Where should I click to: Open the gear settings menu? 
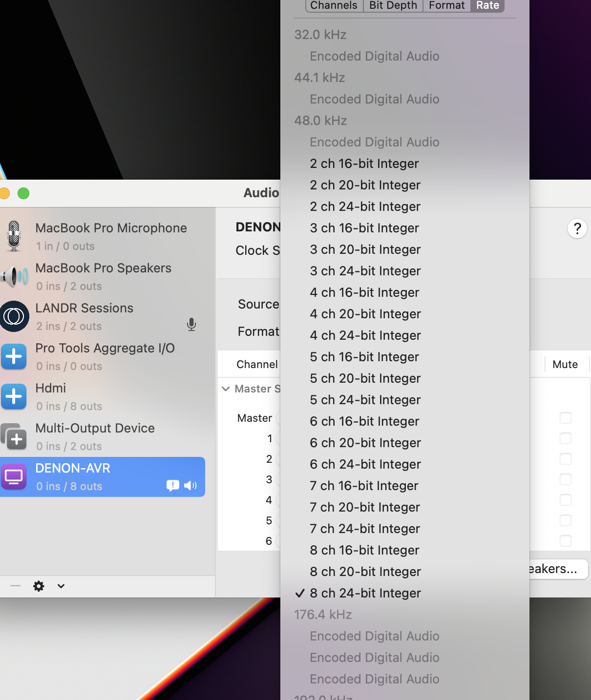39,586
